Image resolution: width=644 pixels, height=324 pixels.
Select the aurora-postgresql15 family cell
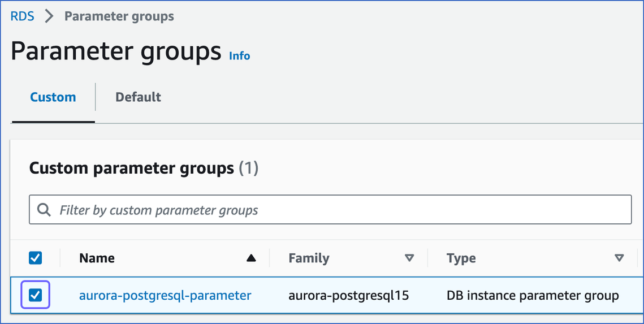[x=349, y=295]
